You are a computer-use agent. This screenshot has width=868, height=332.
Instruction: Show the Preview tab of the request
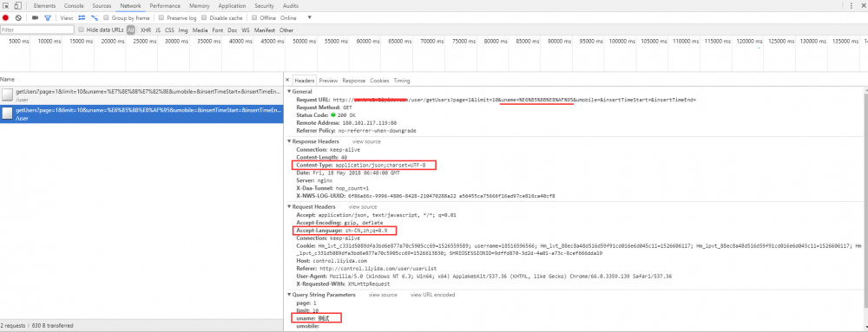(x=328, y=81)
